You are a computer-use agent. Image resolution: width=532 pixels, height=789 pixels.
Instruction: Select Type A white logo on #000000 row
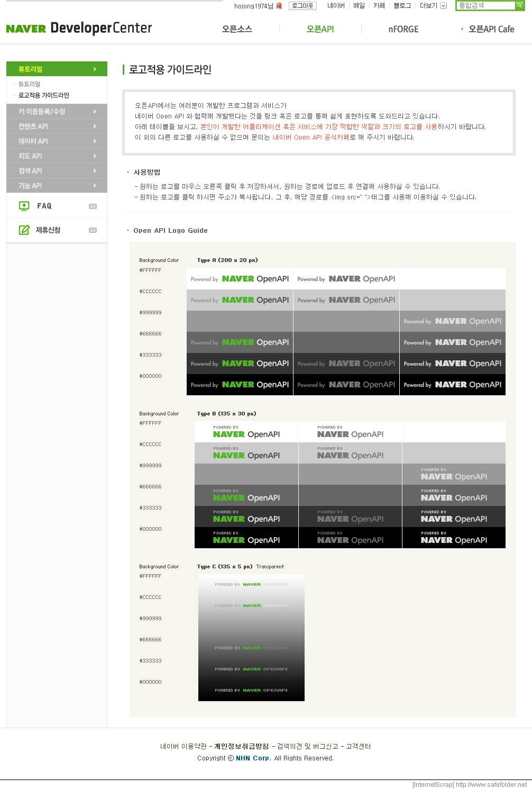click(453, 385)
